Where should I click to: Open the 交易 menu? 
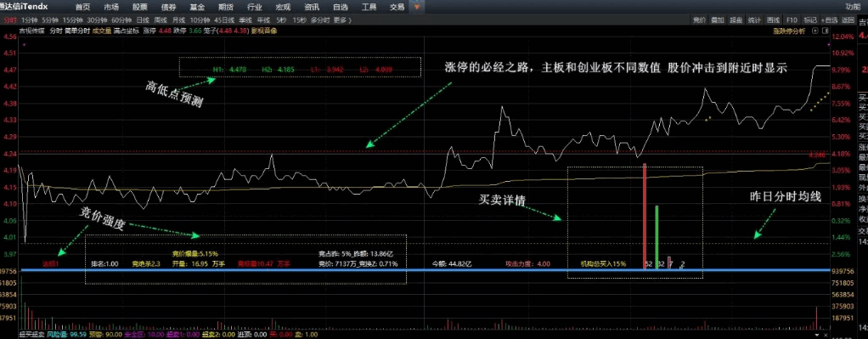(x=397, y=7)
